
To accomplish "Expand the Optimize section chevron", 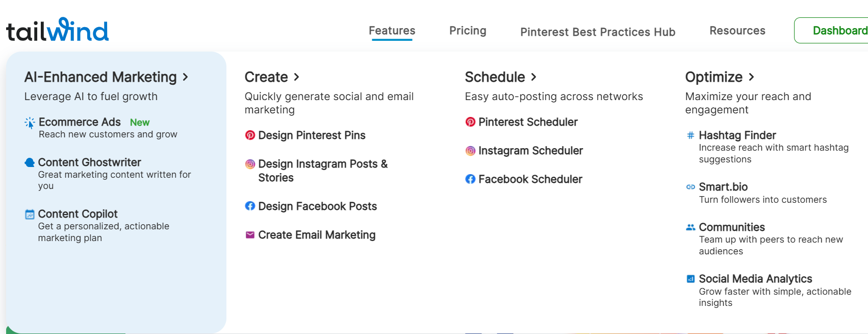I will (x=751, y=77).
